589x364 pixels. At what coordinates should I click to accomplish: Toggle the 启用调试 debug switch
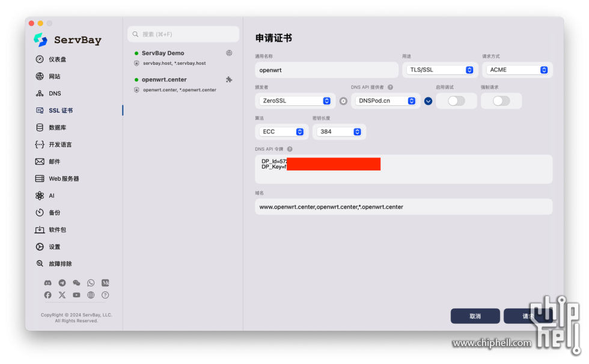(456, 101)
